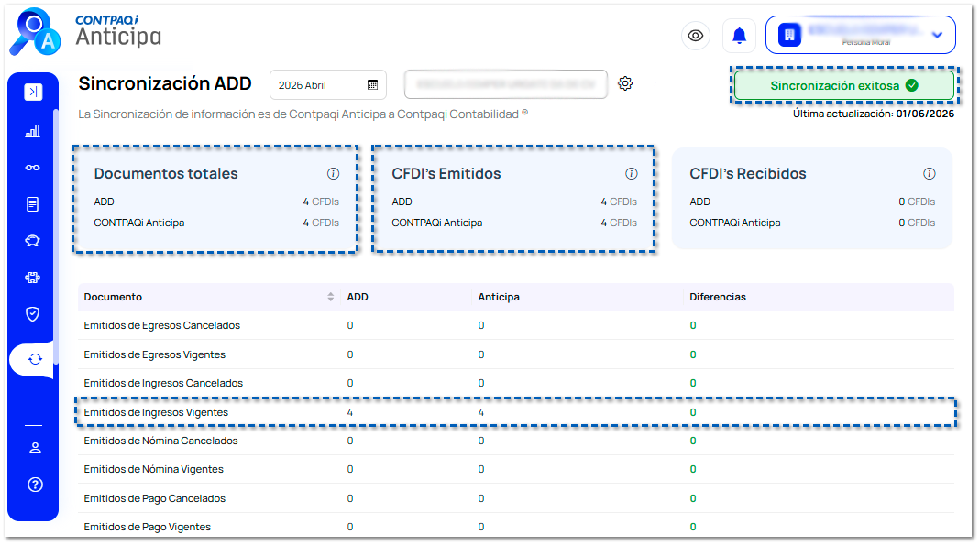Viewport: 980px width, 545px height.
Task: Open the 2026 Abril date picker
Action: (x=328, y=85)
